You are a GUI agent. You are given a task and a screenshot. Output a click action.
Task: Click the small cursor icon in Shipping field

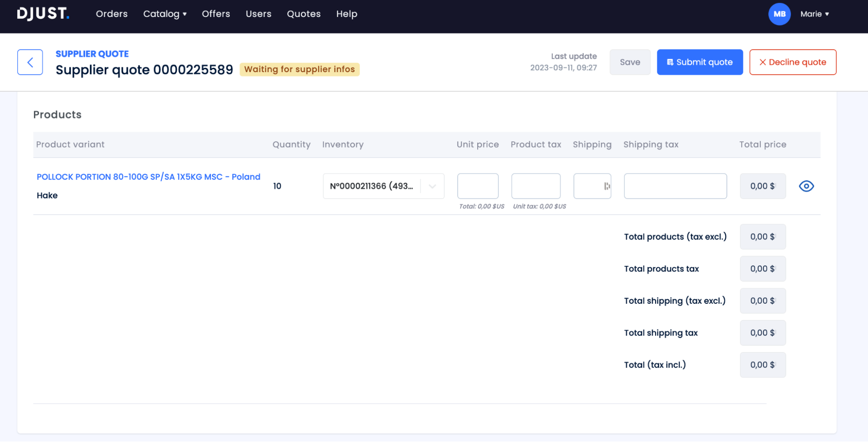click(606, 186)
